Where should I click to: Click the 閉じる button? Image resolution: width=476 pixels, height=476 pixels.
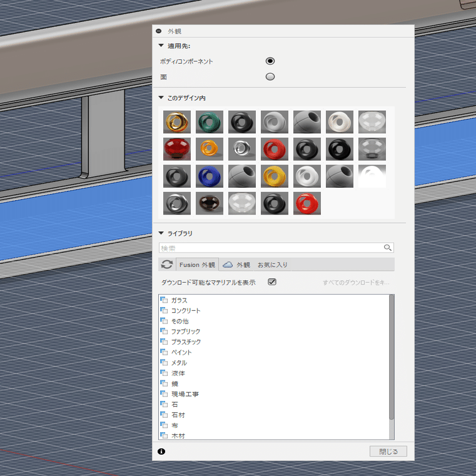tap(388, 452)
